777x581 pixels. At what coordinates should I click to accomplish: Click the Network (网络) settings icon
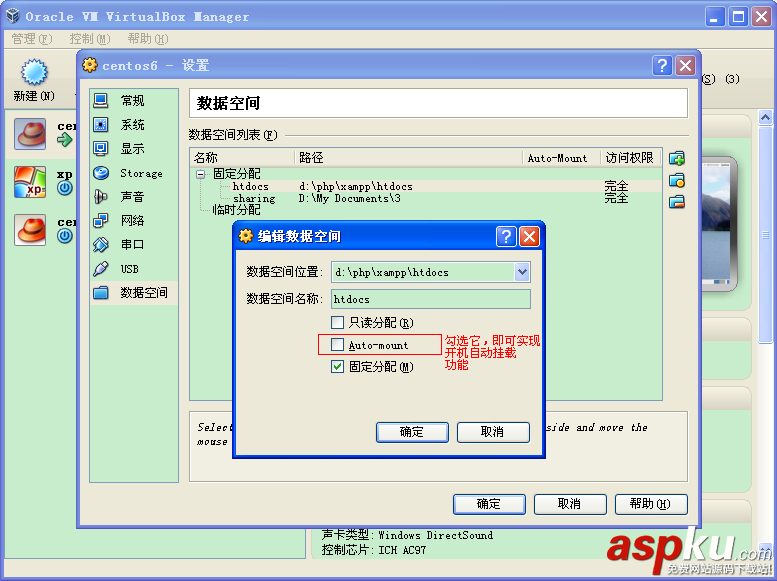[x=101, y=221]
